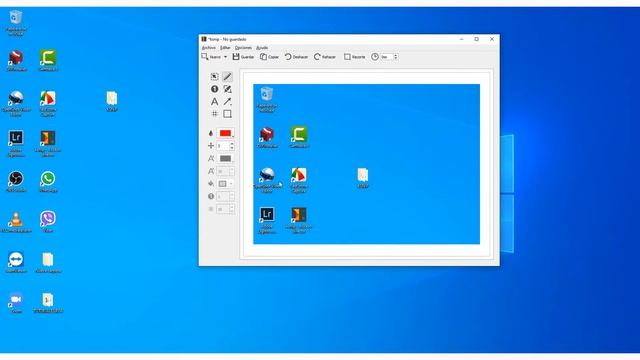640x360 pixels.
Task: Select the Viber desktop shortcut
Action: coord(48,222)
